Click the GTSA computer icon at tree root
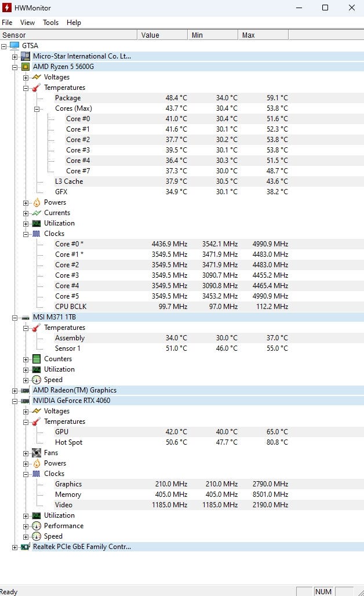This screenshot has width=364, height=596. 14,46
